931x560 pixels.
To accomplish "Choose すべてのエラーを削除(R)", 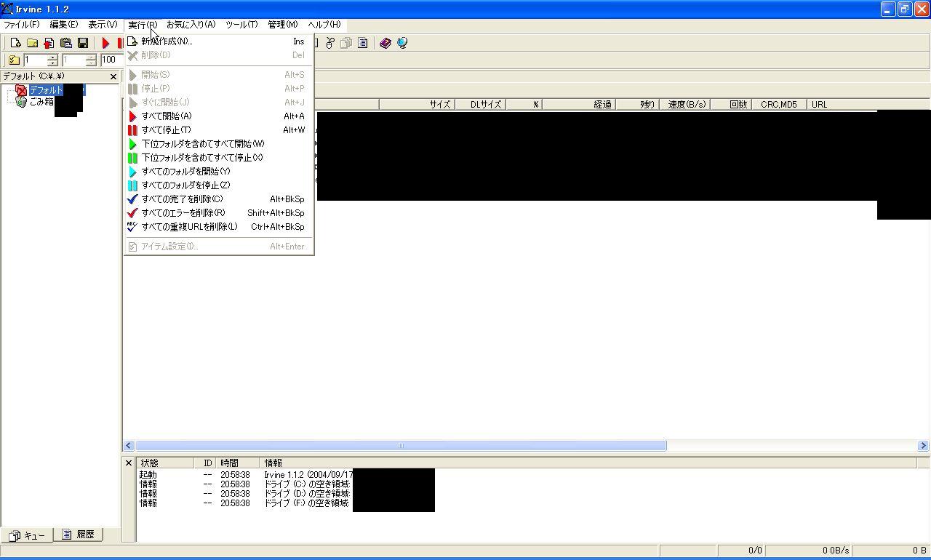I will coord(219,213).
